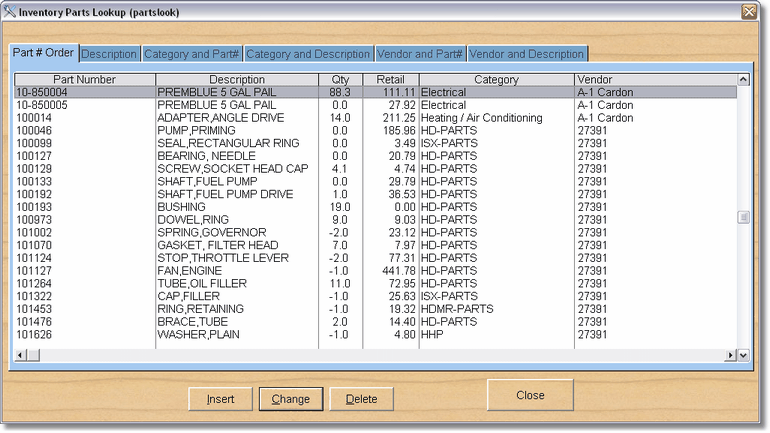Click the Qty column header
Image resolution: width=770 pixels, height=433 pixels.
pyautogui.click(x=340, y=80)
